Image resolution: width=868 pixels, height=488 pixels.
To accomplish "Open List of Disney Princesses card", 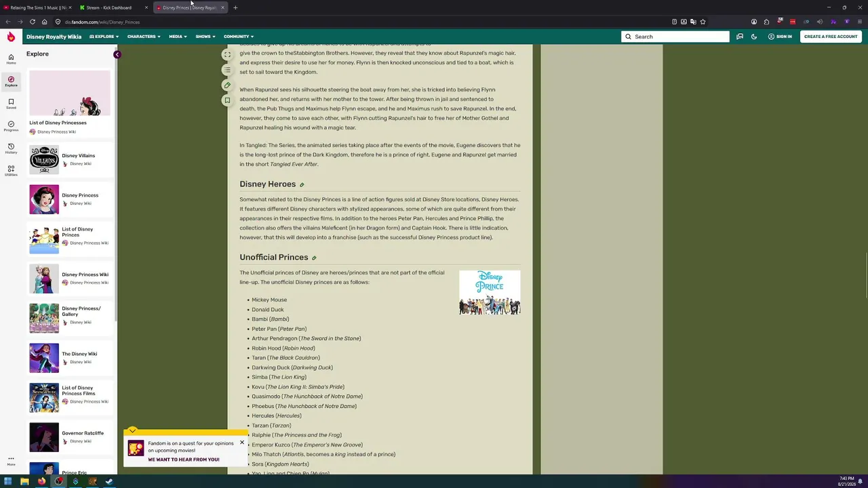I will pos(69,102).
